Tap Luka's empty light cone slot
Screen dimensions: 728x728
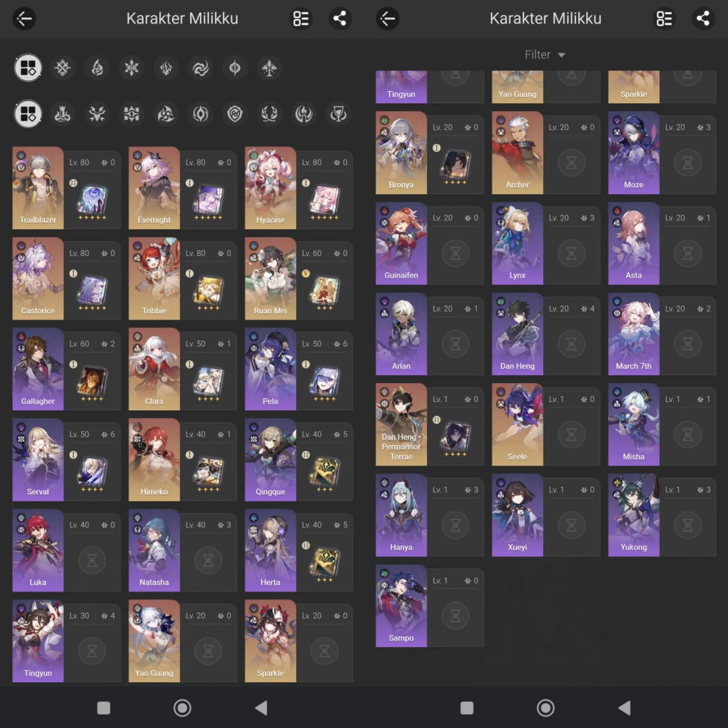coord(92,560)
